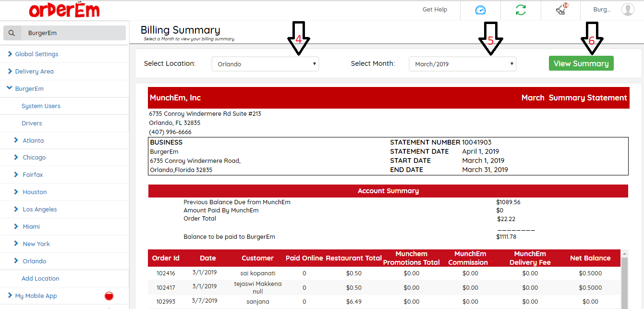The height and width of the screenshot is (309, 644).
Task: Click the user profile avatar icon
Action: [x=627, y=10]
